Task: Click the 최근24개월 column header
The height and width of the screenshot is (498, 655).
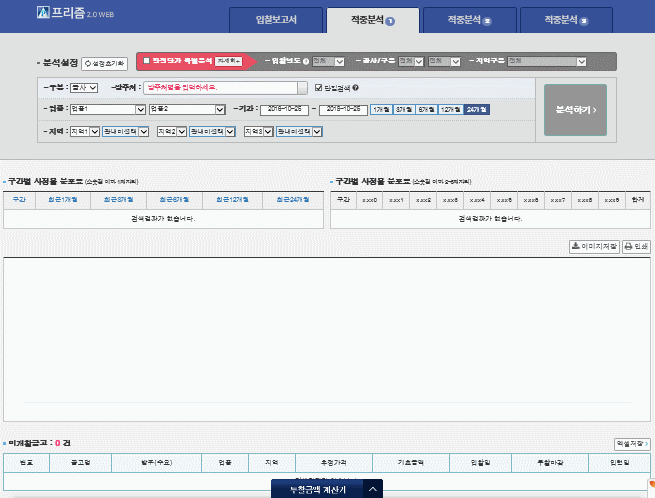Action: point(293,200)
